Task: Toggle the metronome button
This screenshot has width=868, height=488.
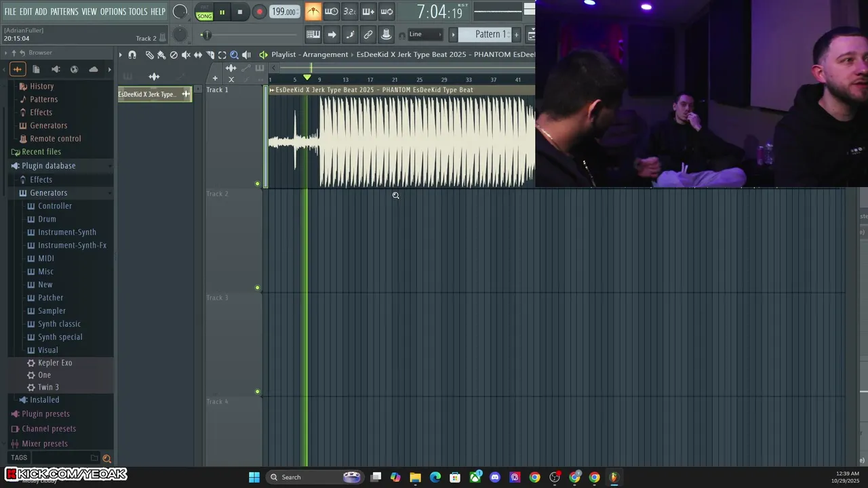Action: click(x=313, y=12)
